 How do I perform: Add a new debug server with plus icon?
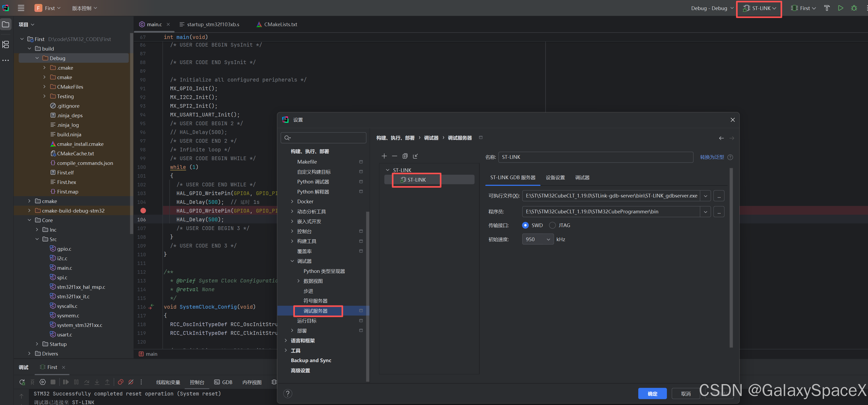[x=384, y=156]
